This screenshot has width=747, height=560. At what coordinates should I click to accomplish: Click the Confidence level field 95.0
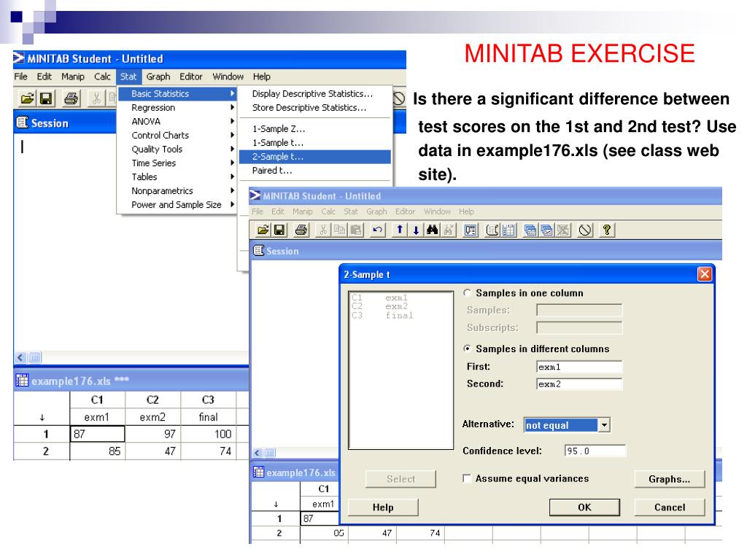[x=595, y=451]
